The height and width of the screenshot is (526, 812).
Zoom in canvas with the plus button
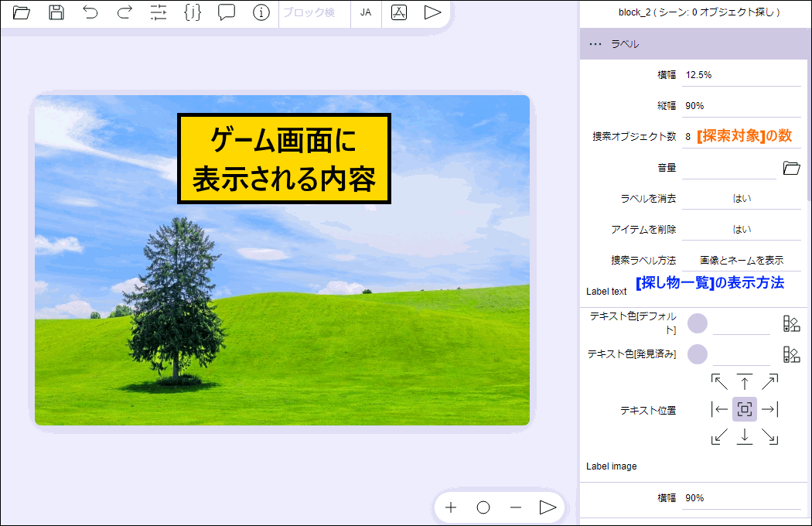pyautogui.click(x=451, y=507)
